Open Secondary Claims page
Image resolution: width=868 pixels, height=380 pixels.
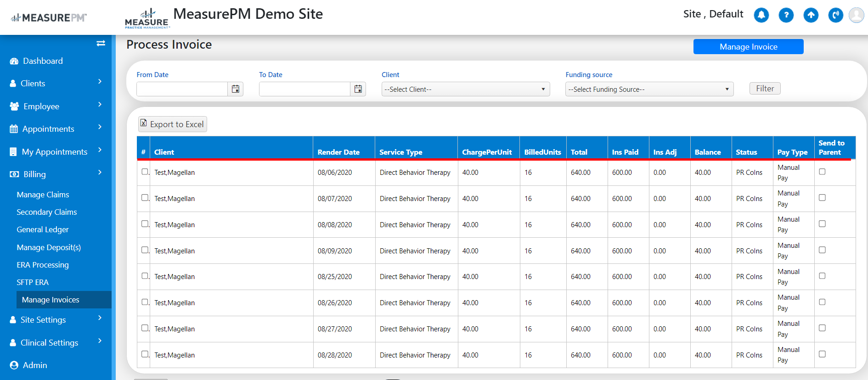pyautogui.click(x=47, y=212)
